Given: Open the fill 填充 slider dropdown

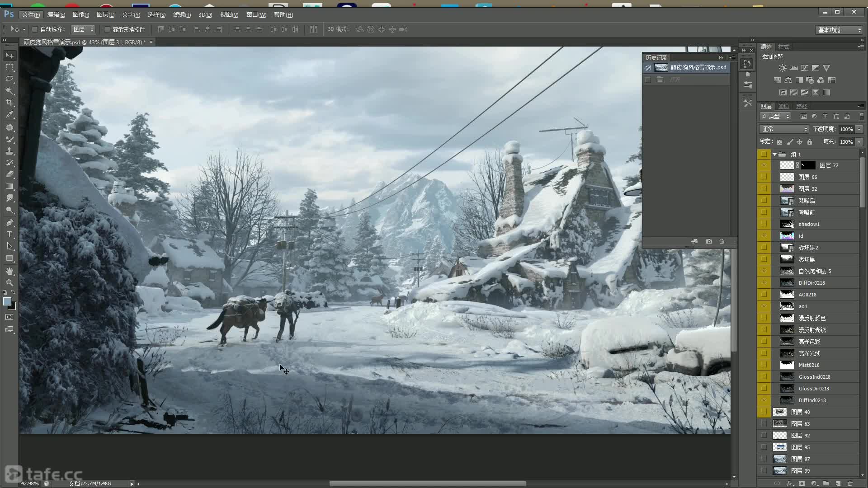Looking at the screenshot, I should (859, 142).
